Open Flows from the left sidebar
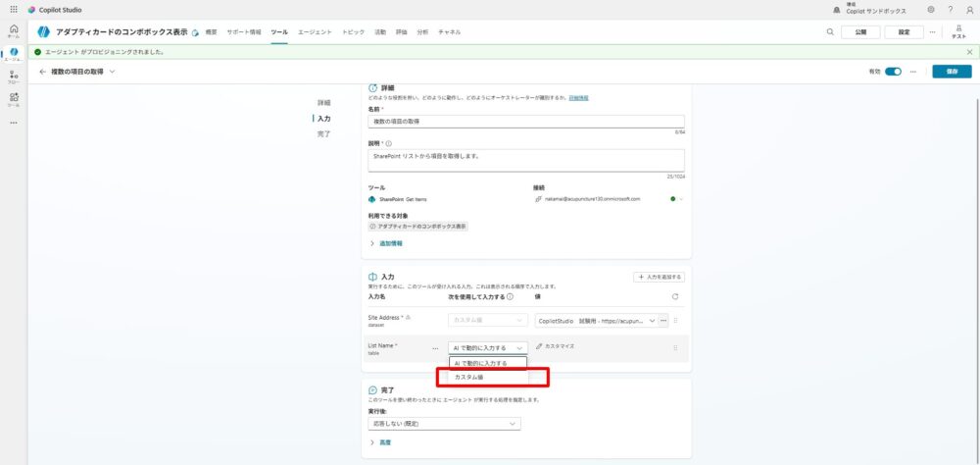 point(13,77)
